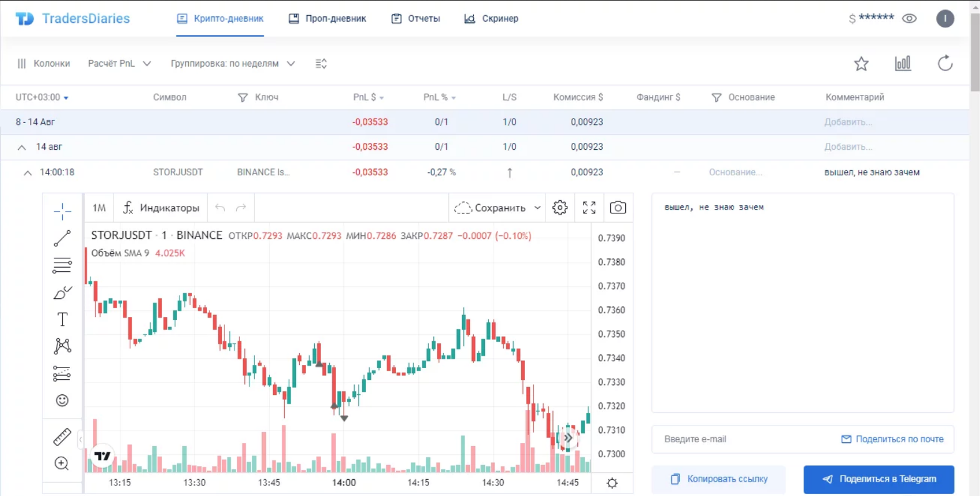Open the emoji icons tool
This screenshot has width=980, height=496.
point(62,401)
